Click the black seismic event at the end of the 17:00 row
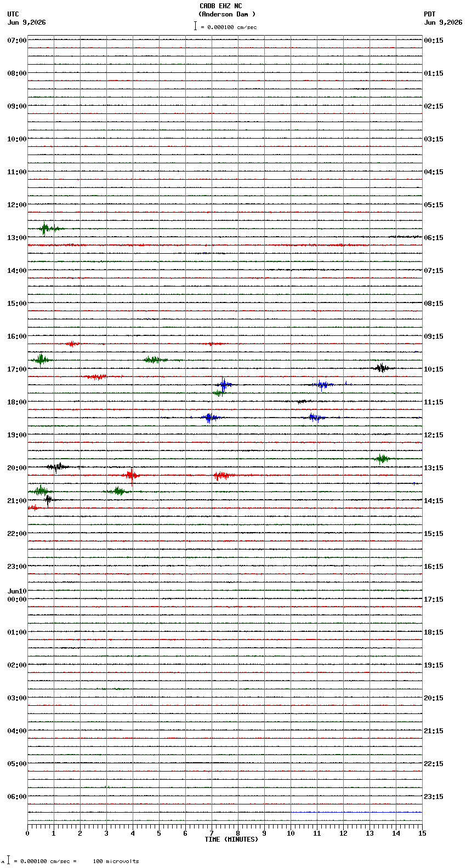The width and height of the screenshot is (466, 868). [x=382, y=368]
